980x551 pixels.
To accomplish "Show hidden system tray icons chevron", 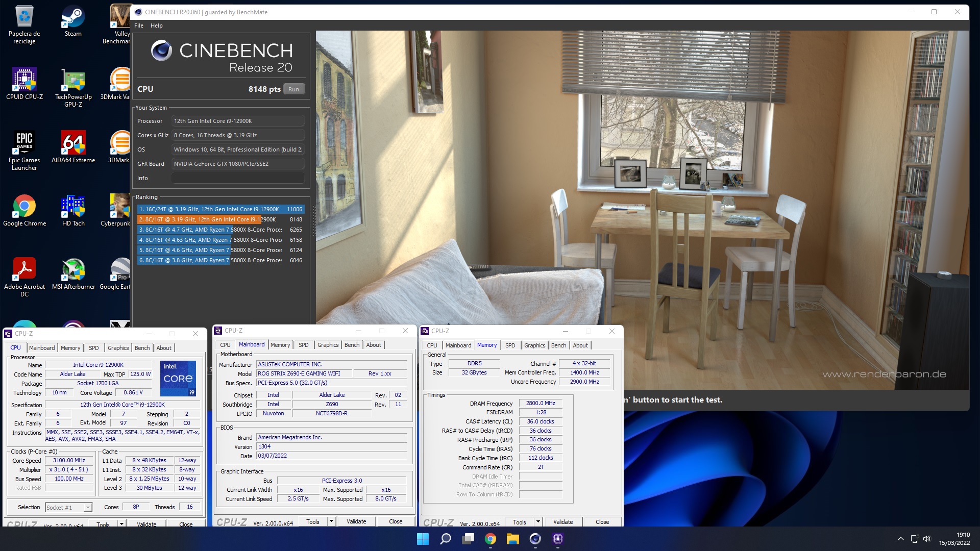I will (x=900, y=539).
